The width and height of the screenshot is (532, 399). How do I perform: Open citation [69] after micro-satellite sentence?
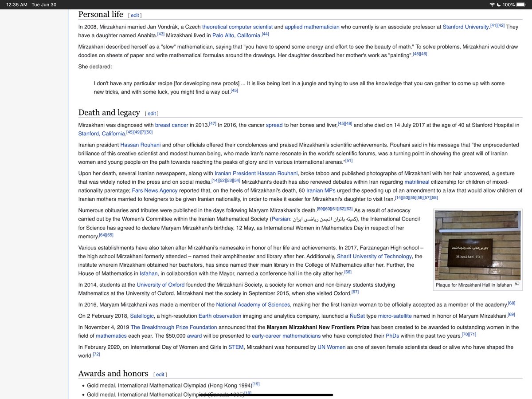pyautogui.click(x=511, y=315)
